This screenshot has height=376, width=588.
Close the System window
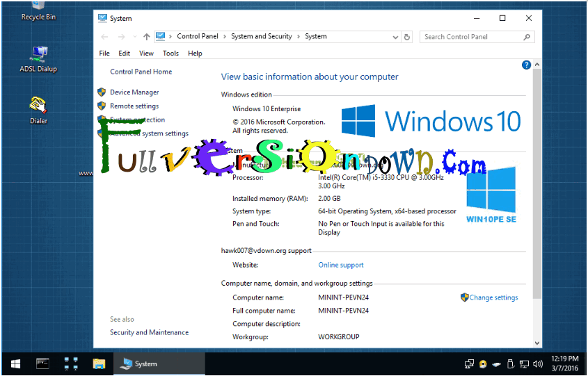(x=529, y=18)
